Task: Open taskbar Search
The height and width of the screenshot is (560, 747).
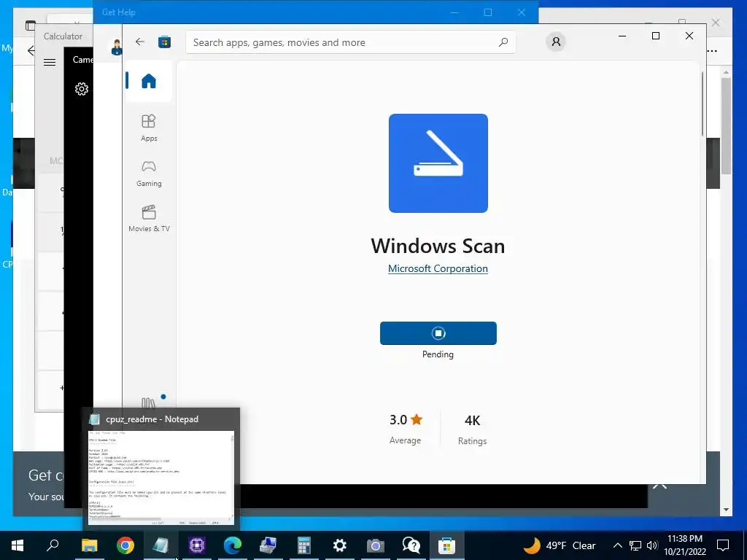Action: [x=53, y=545]
